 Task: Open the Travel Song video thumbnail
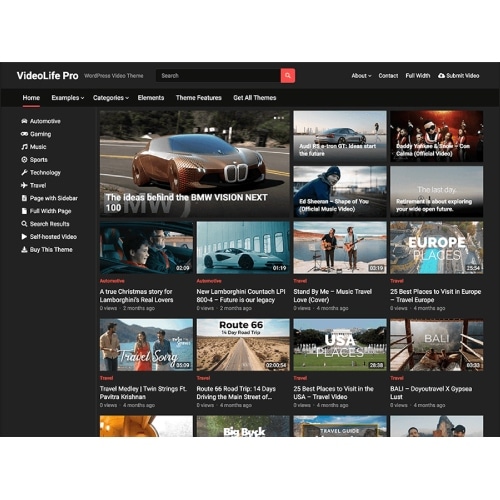[x=146, y=345]
